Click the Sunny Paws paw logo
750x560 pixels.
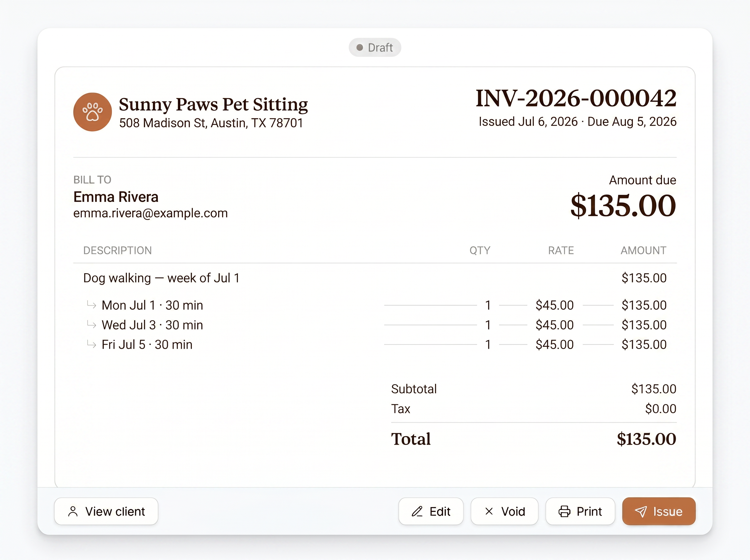tap(92, 112)
